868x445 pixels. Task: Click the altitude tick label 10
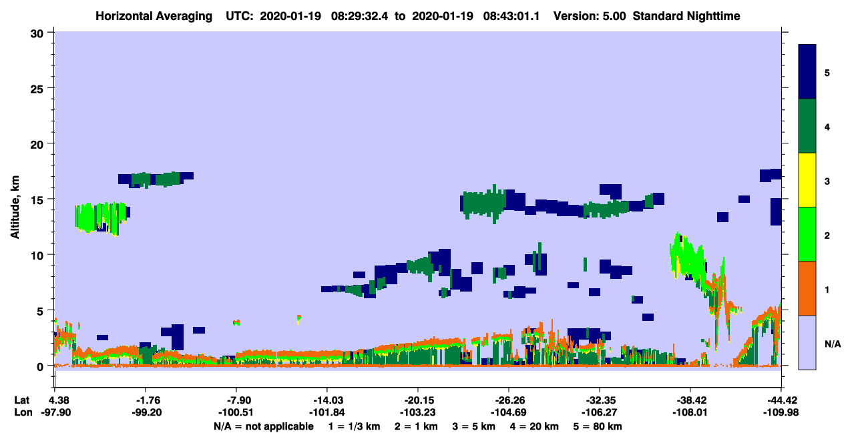pyautogui.click(x=39, y=255)
